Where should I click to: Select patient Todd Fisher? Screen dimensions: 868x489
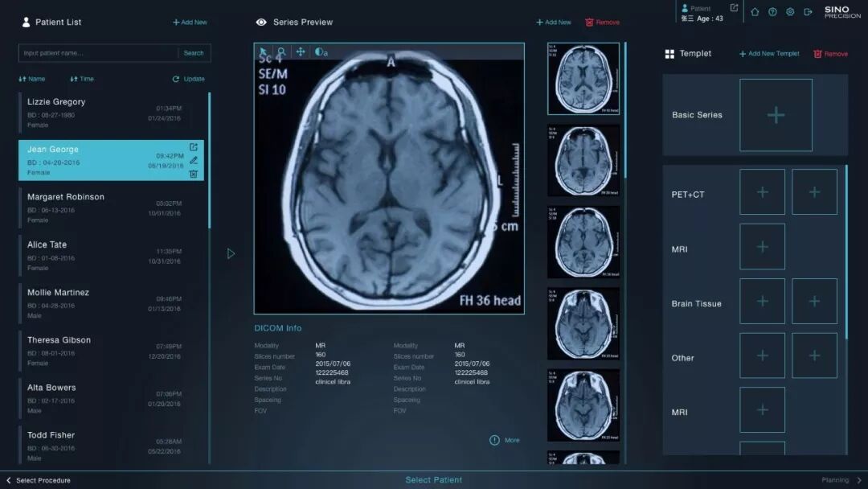(111, 446)
